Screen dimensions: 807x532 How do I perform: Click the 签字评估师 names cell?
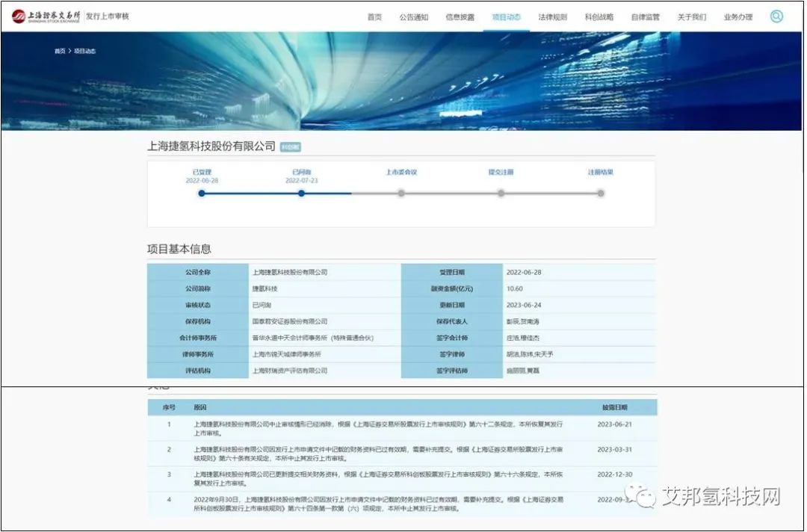coord(579,371)
